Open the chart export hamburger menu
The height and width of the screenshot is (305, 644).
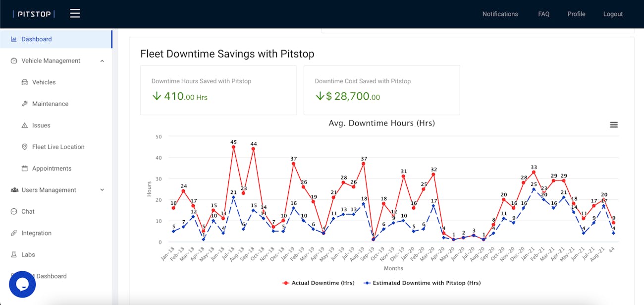click(614, 124)
